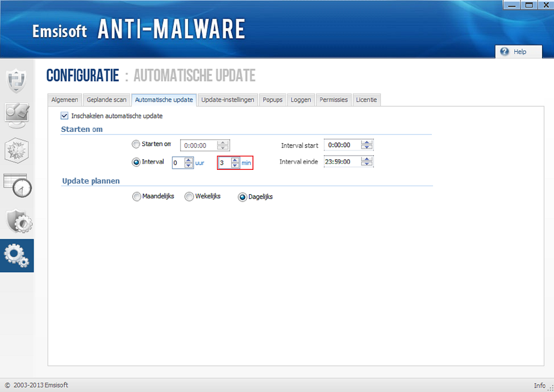Decrease the Starten om time value

(223, 147)
